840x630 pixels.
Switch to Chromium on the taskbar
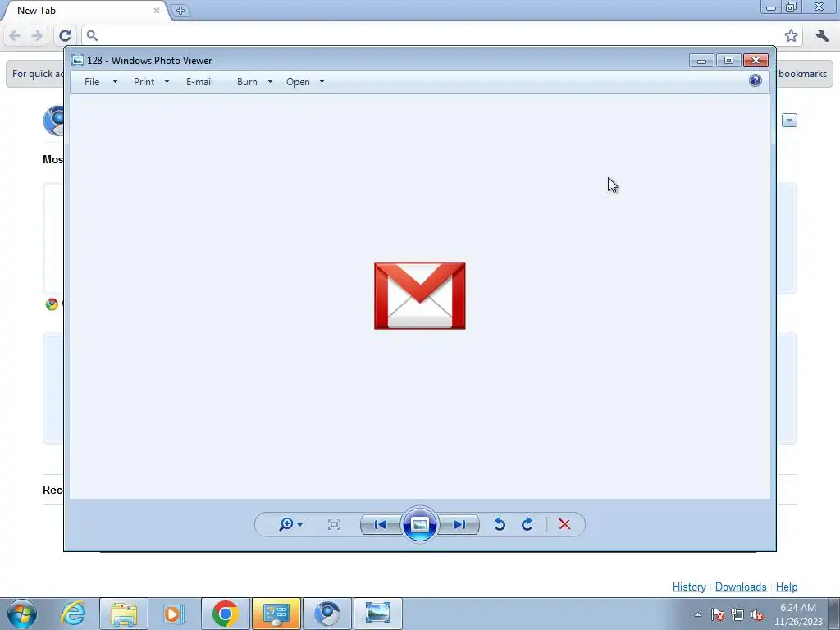[x=327, y=614]
